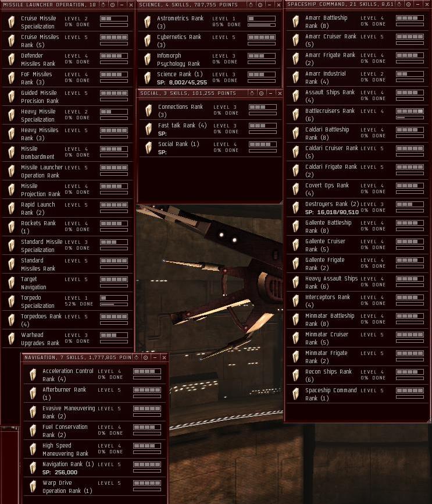Close the Science skills window

pos(279,5)
